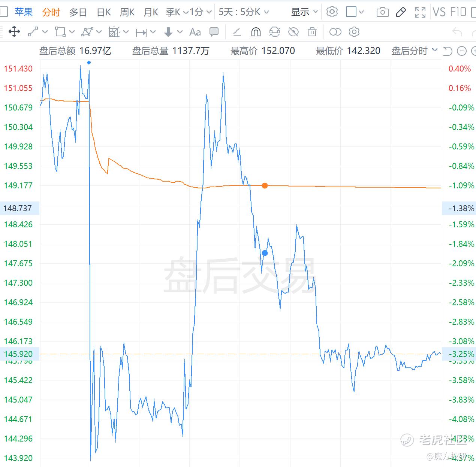Zoom out the chart with minus button
The height and width of the screenshot is (467, 476).
pos(462,51)
